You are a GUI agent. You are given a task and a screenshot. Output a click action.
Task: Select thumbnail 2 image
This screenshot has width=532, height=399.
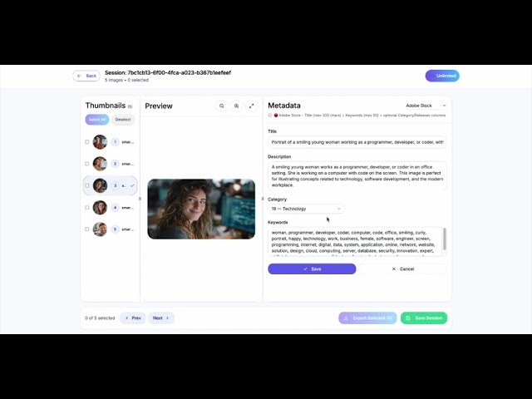coord(100,164)
